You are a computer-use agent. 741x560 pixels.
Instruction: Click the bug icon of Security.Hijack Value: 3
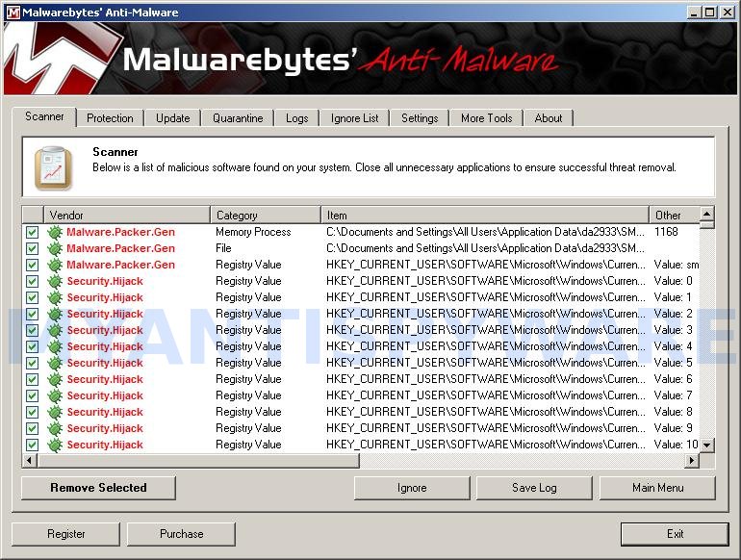pos(55,330)
